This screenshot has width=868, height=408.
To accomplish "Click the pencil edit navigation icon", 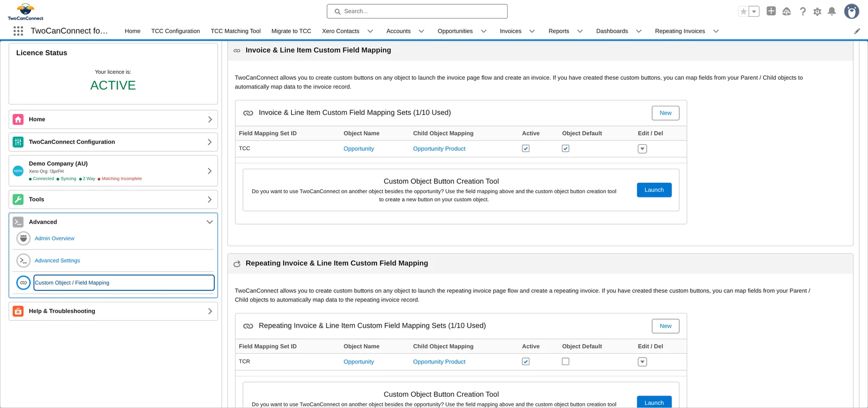I will pyautogui.click(x=857, y=31).
